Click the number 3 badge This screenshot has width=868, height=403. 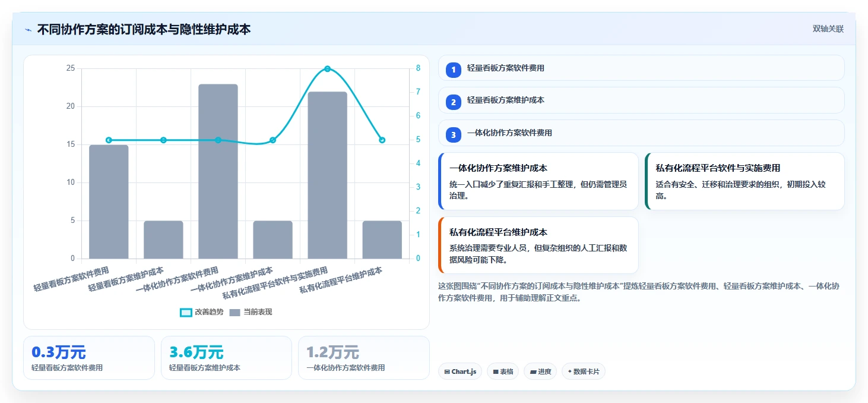(454, 135)
